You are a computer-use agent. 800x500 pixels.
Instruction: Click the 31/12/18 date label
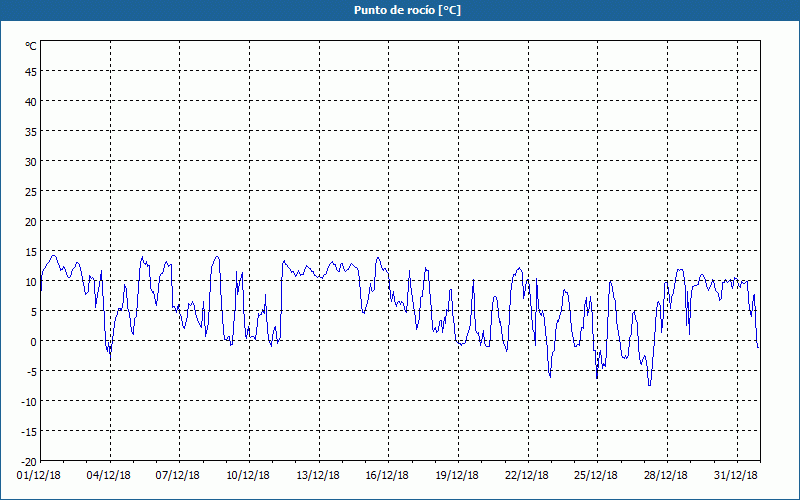point(736,476)
